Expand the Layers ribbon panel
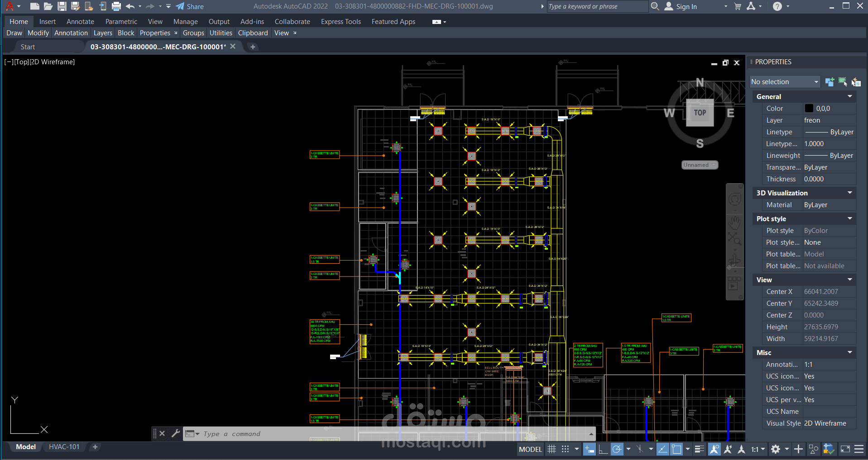Screen dimensions: 868x460 103,33
